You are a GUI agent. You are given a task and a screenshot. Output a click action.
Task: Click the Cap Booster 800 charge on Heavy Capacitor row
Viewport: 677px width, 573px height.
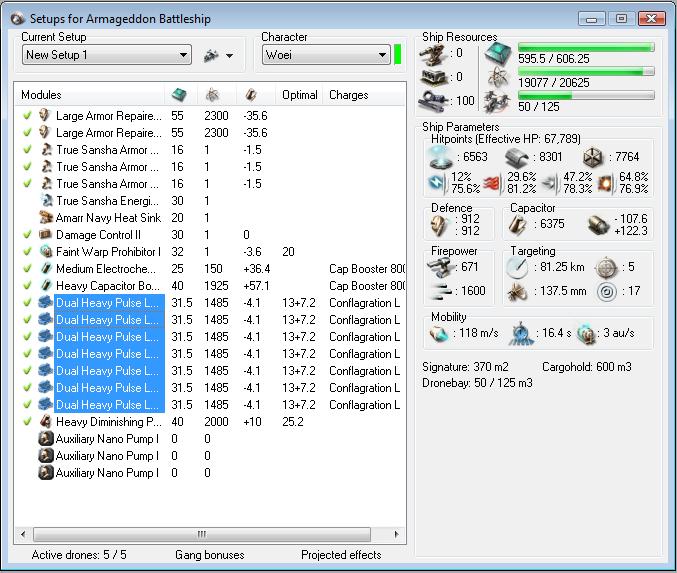(367, 286)
